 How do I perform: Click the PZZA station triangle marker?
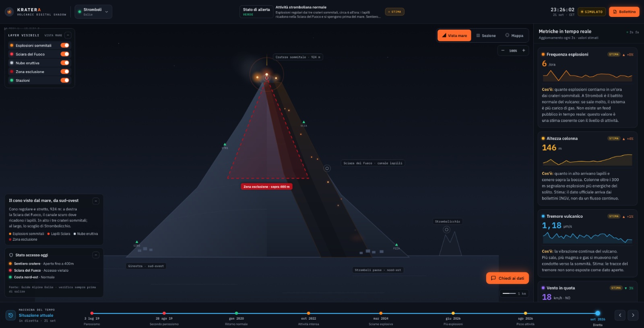pos(396,245)
